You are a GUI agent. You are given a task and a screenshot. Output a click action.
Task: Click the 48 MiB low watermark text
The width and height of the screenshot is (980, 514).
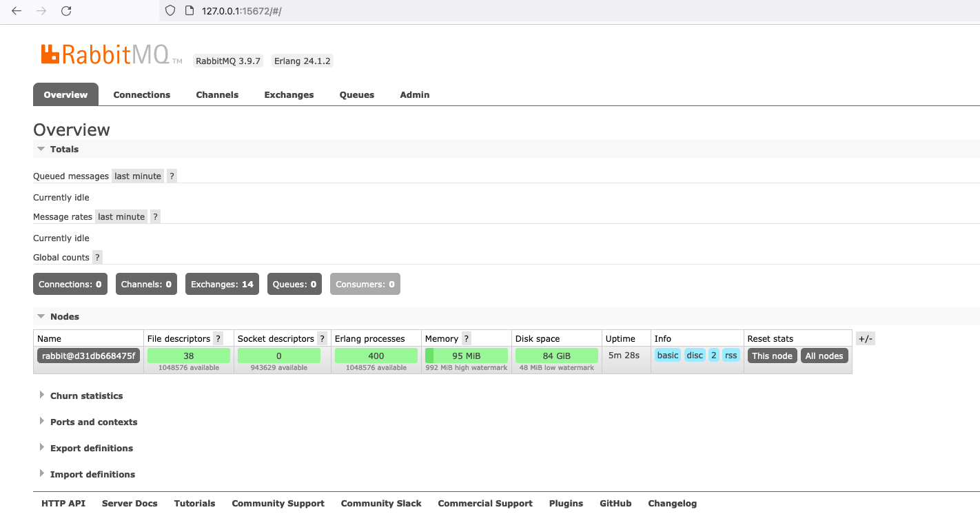pos(557,368)
